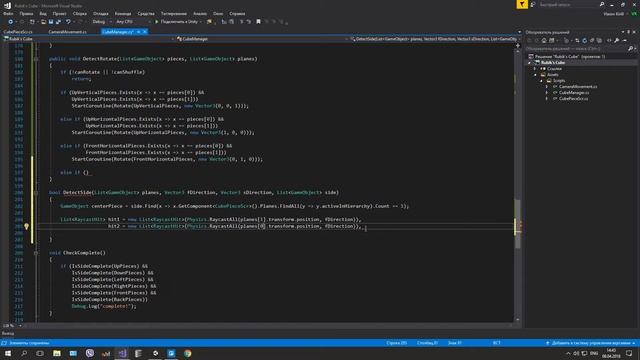Click the Undo arrow in the toolbar
This screenshot has width=640, height=360.
[68, 22]
